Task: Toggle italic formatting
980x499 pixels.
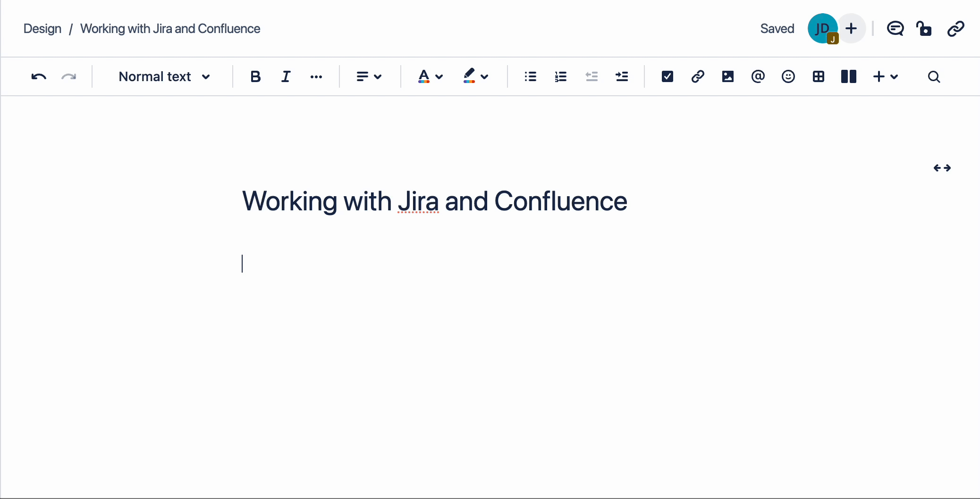Action: coord(286,76)
